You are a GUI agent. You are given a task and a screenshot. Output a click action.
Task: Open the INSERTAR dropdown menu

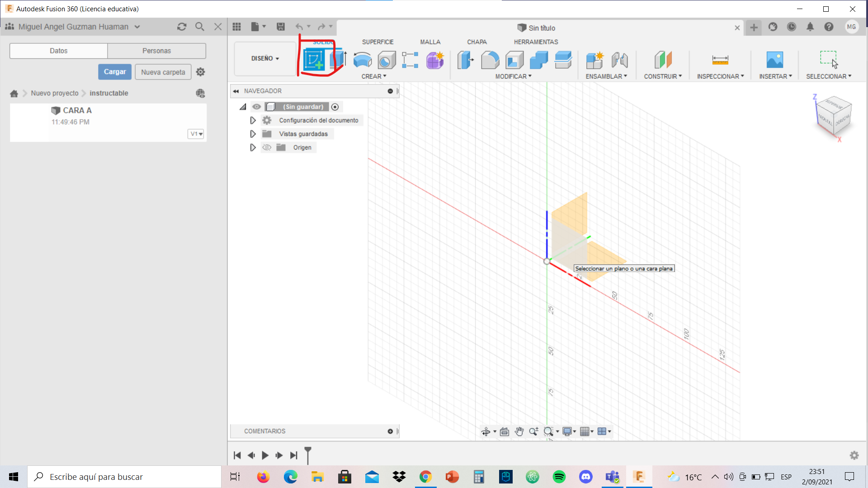click(x=776, y=76)
